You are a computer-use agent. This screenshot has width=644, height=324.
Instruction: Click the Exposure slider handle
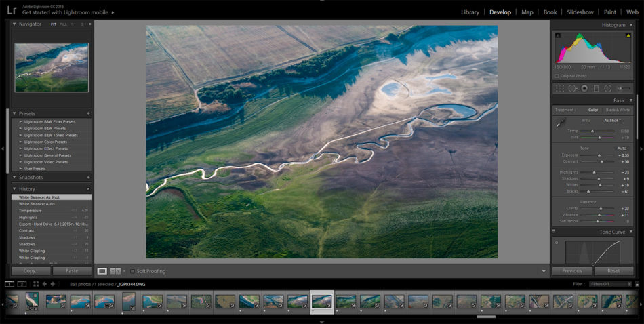click(x=600, y=155)
